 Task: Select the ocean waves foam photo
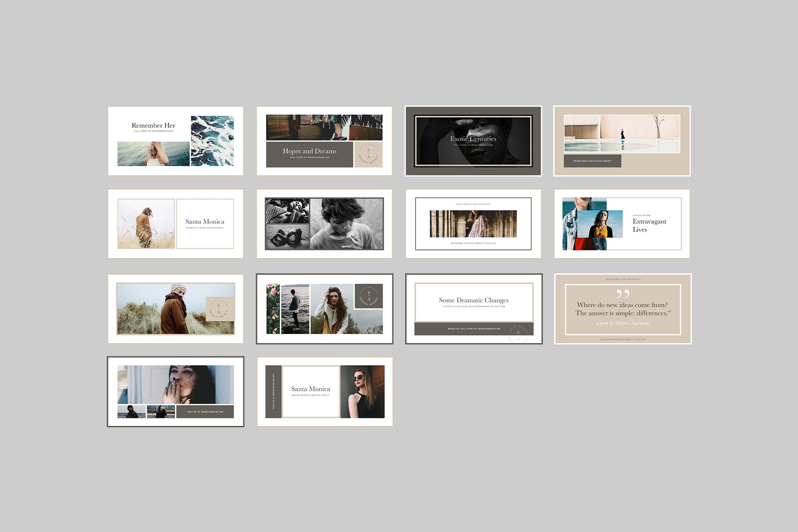[x=212, y=141]
